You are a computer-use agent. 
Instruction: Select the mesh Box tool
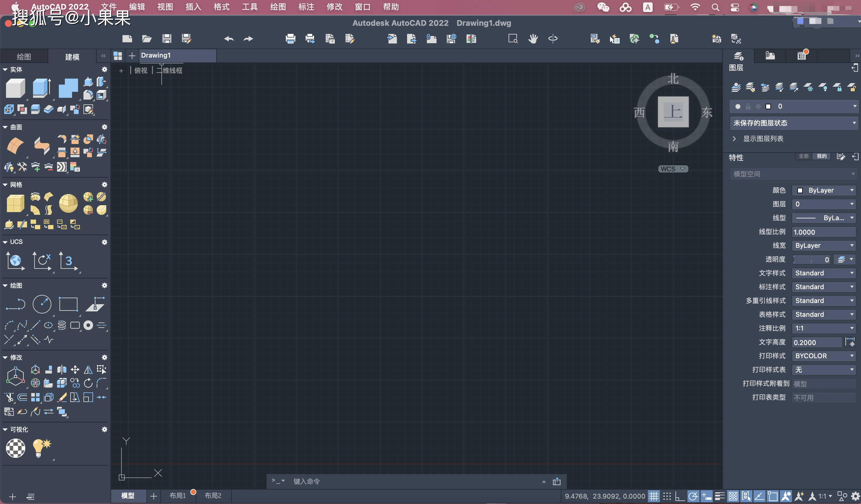point(15,203)
